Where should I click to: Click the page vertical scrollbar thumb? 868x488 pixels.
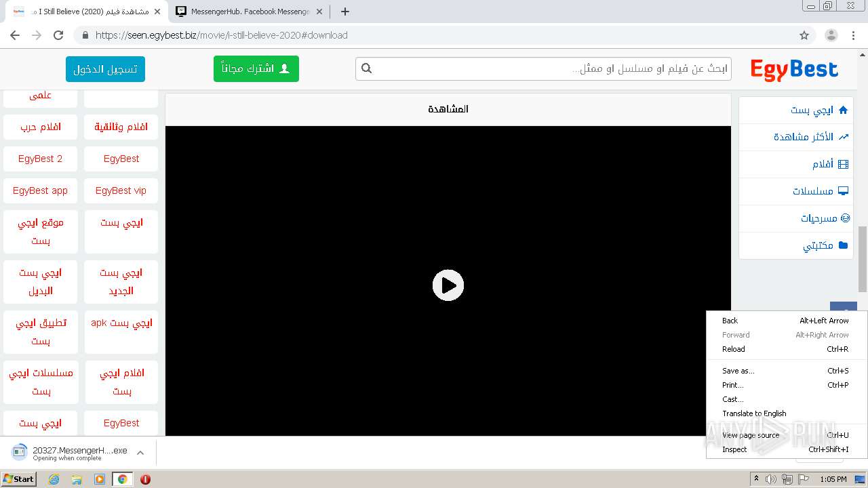(863, 259)
